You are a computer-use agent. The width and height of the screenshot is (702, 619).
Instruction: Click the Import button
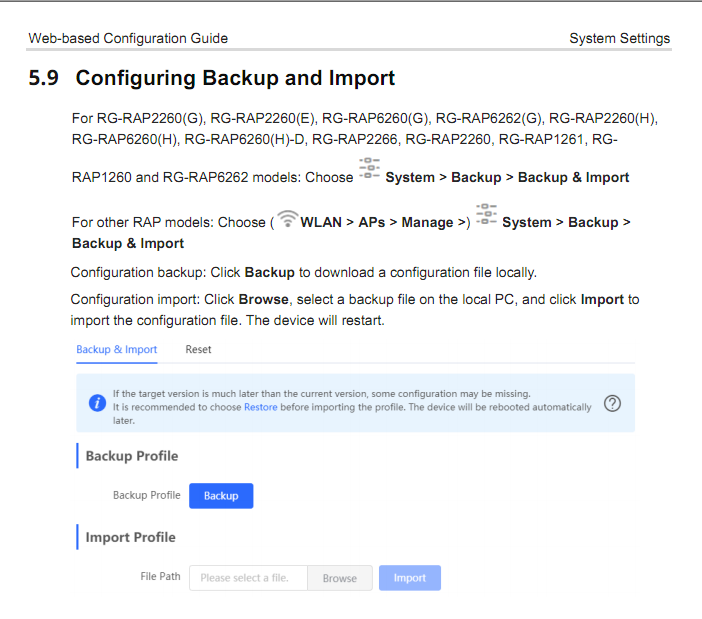coord(410,578)
